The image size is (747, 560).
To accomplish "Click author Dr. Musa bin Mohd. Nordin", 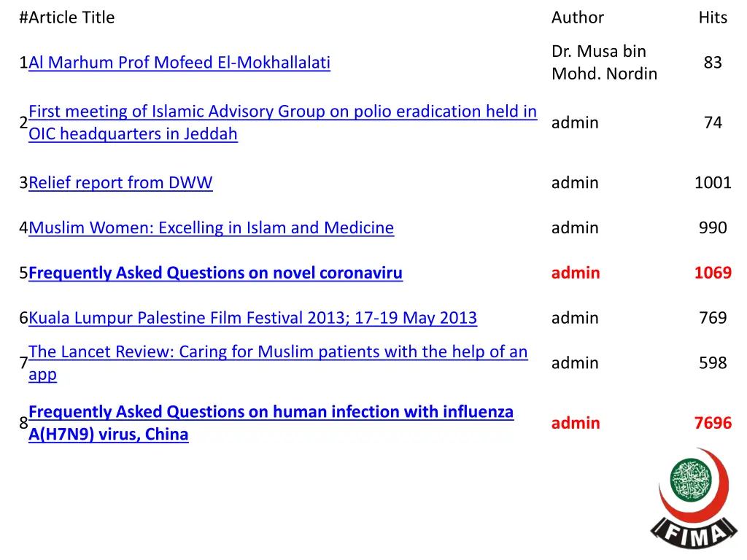I will (604, 63).
